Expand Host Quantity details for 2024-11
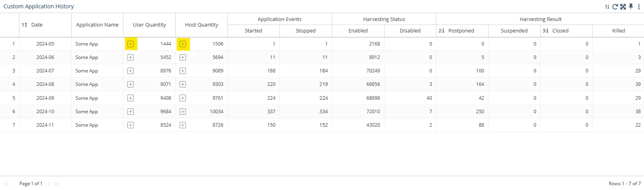644x190 pixels. click(x=183, y=125)
